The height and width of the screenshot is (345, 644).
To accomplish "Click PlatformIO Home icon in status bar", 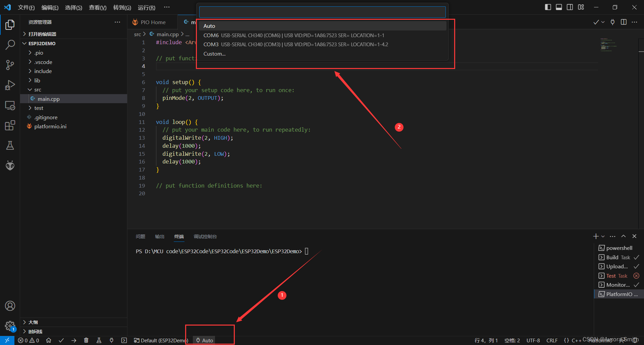I will pos(49,340).
